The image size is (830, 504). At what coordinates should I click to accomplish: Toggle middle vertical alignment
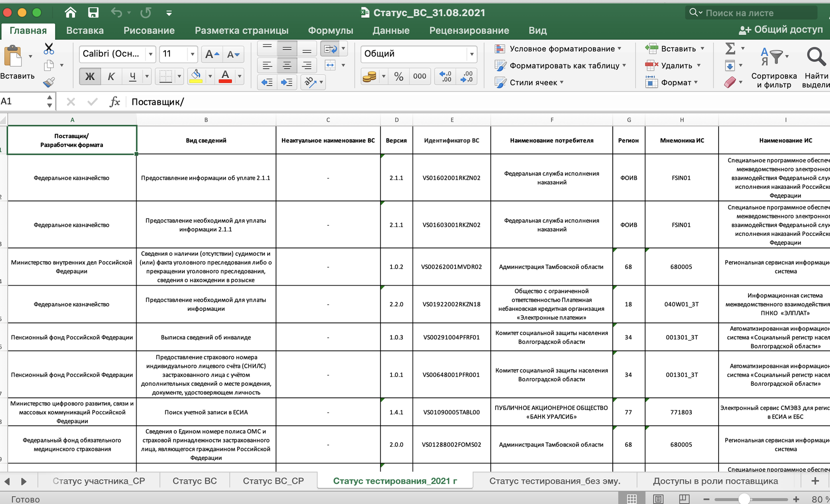coord(287,49)
